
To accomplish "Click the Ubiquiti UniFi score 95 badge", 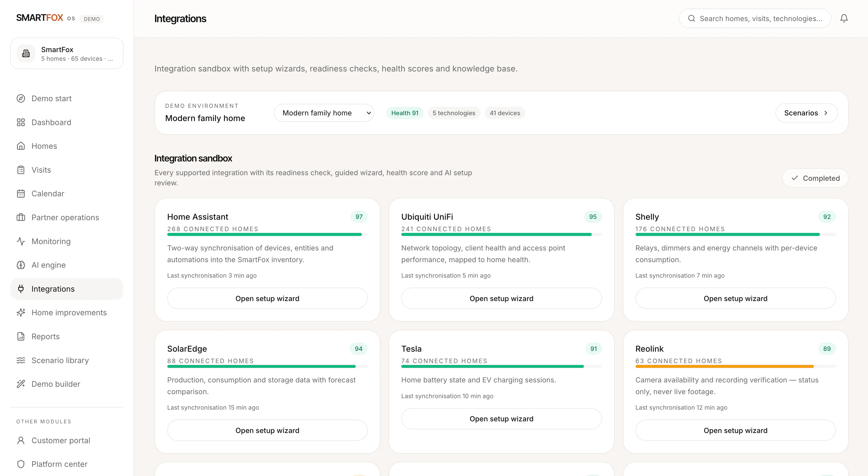I will point(593,217).
